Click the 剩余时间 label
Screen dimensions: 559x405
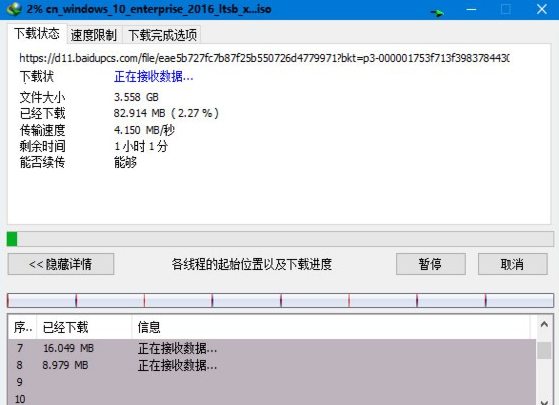click(x=42, y=146)
